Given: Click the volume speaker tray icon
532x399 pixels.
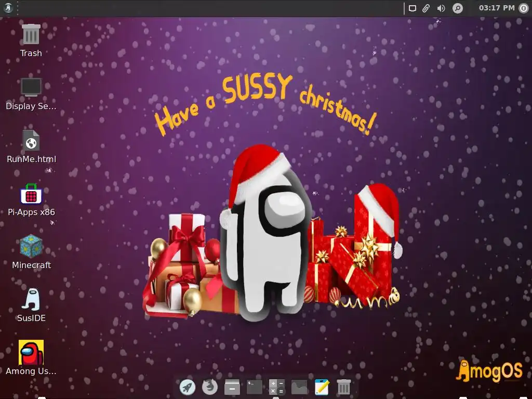Looking at the screenshot, I should [x=441, y=8].
